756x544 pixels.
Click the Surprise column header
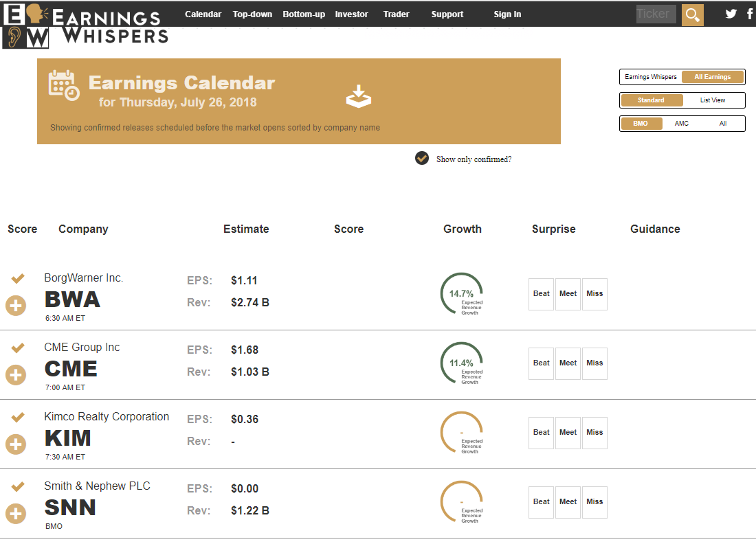[x=554, y=229]
